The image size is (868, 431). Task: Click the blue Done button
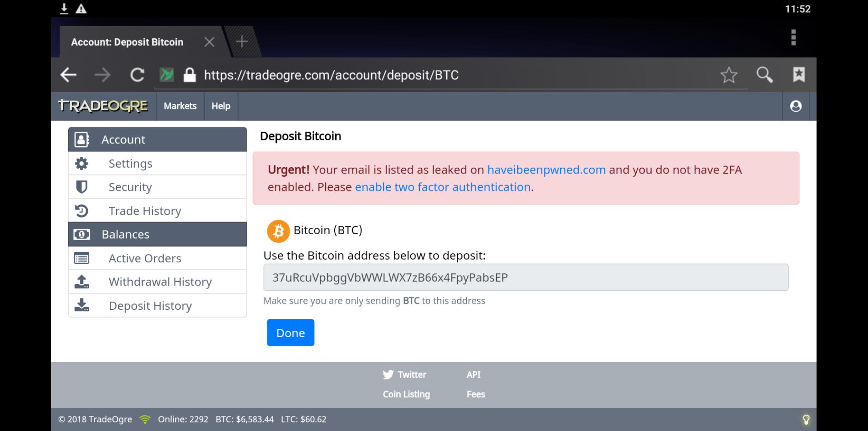291,333
